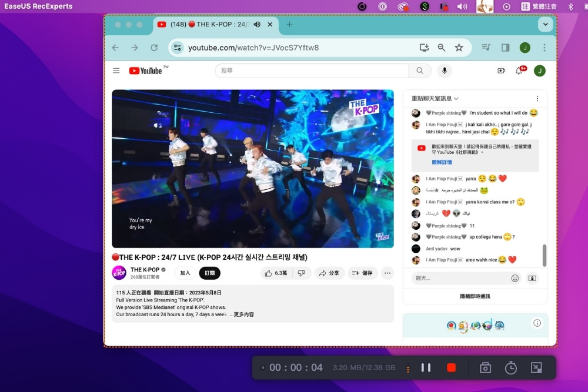Go to YouTube home via the logo
The width and height of the screenshot is (588, 392).
(x=145, y=71)
